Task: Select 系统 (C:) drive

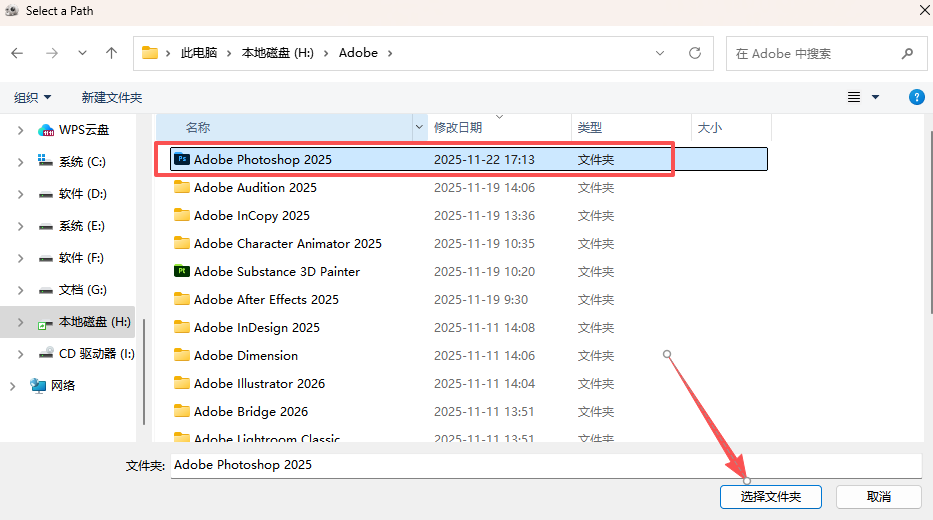Action: 72,162
